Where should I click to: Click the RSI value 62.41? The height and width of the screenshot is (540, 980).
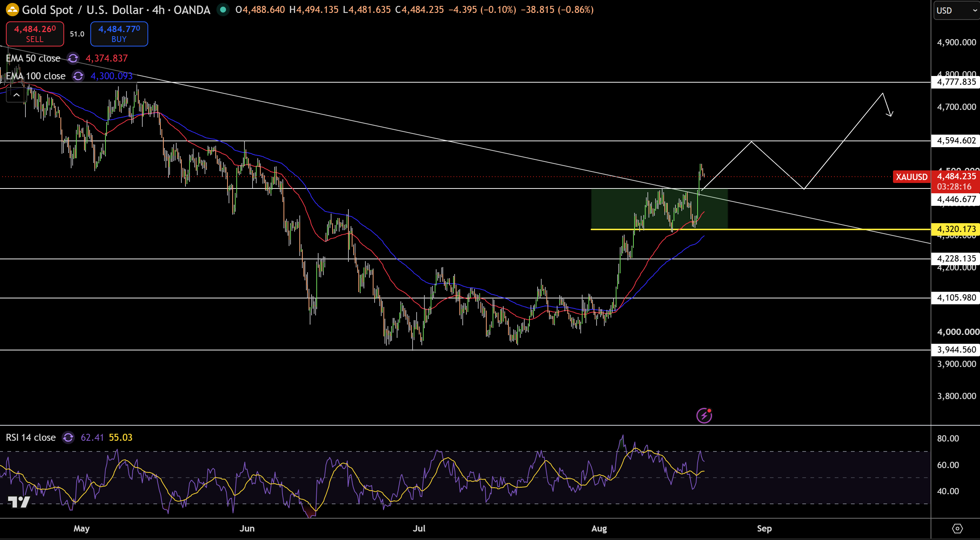coord(92,437)
